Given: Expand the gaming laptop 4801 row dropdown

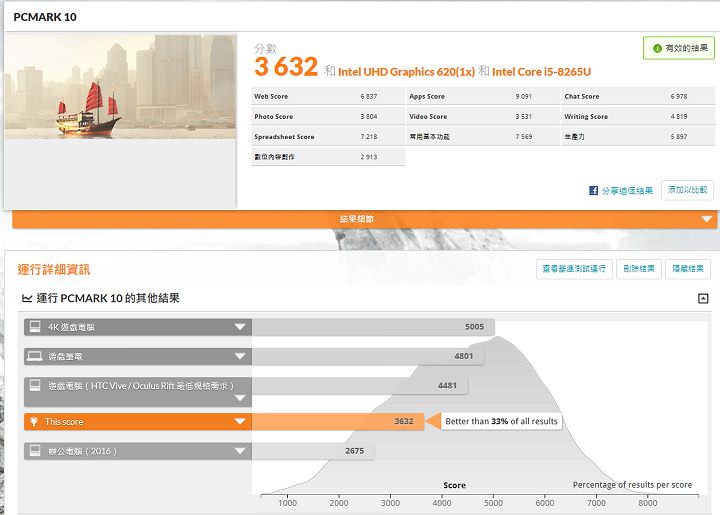Looking at the screenshot, I should click(240, 356).
